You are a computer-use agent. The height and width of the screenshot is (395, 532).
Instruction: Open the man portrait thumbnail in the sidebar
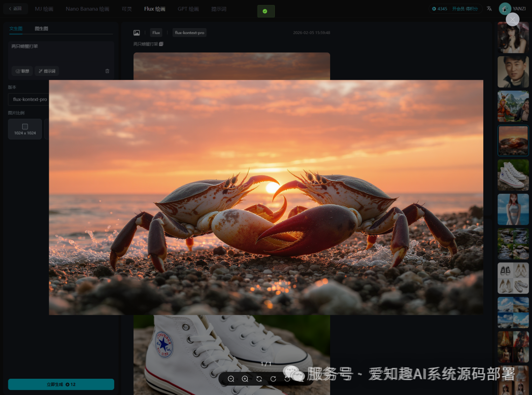pos(513,72)
